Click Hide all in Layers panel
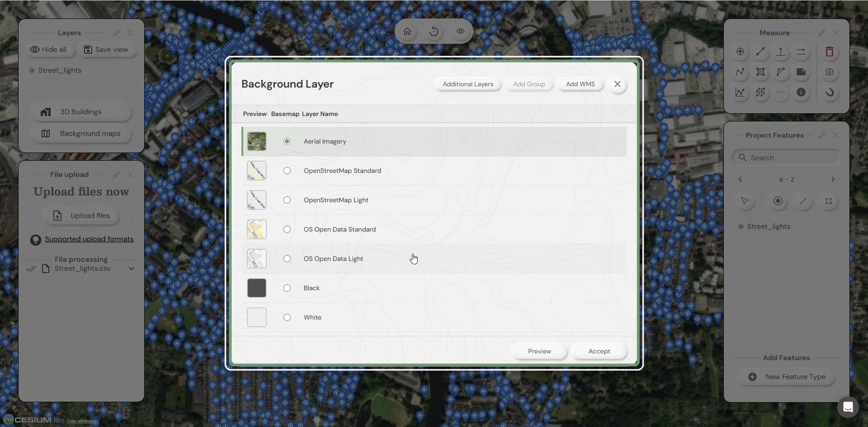This screenshot has height=427, width=868. tap(49, 49)
